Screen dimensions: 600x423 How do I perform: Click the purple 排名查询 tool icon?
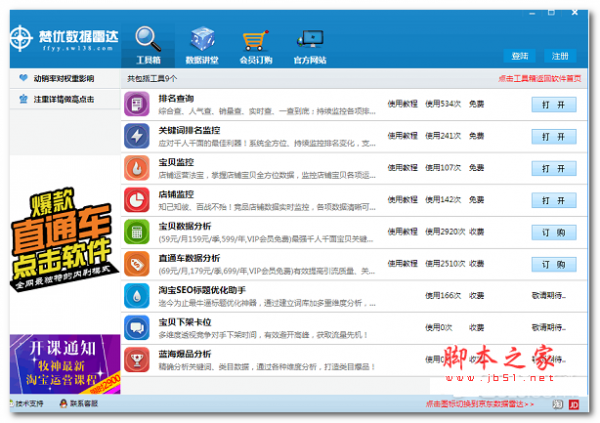(137, 103)
